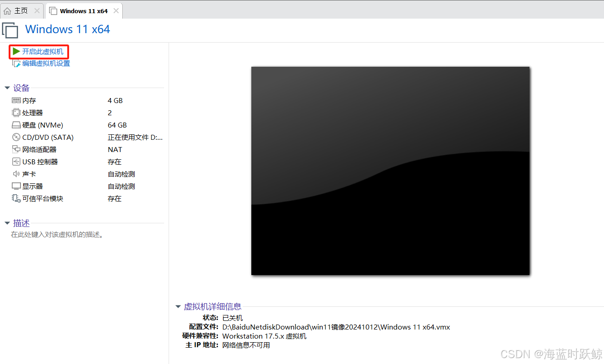Select the 网络适配器 row label
The width and height of the screenshot is (604, 364).
click(x=40, y=149)
